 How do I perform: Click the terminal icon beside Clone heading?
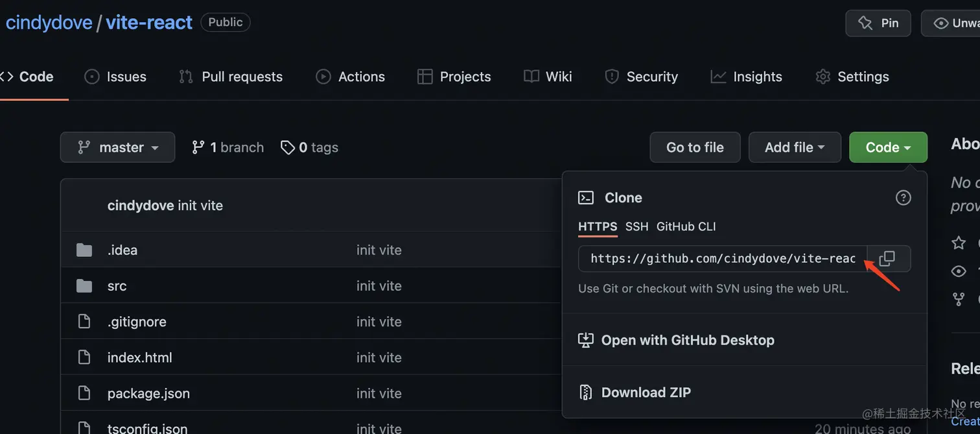[x=586, y=198]
